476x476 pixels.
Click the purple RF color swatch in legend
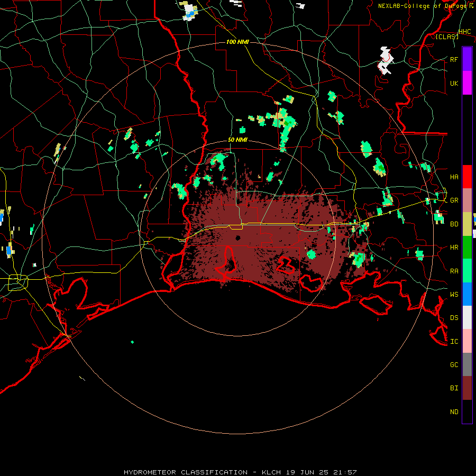(x=467, y=59)
